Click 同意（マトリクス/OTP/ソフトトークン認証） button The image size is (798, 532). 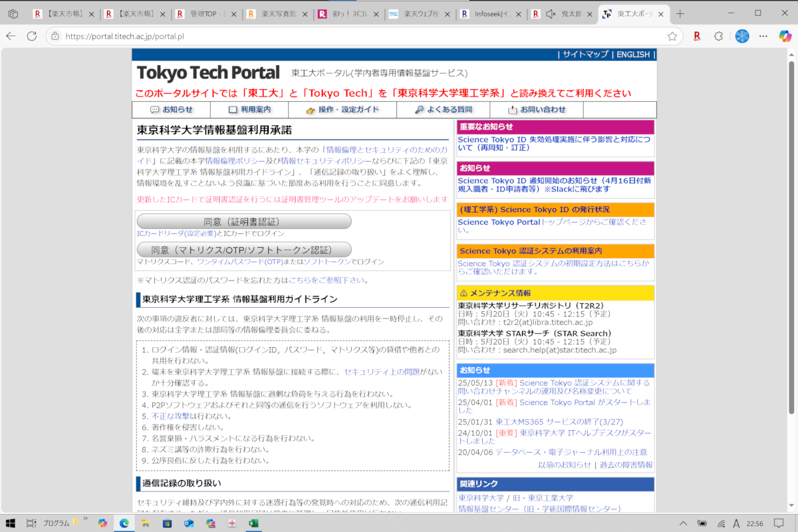click(x=244, y=250)
